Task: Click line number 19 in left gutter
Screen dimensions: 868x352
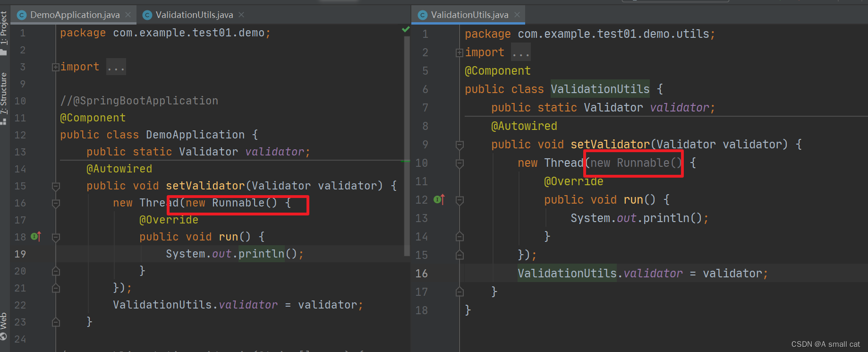Action: click(20, 254)
